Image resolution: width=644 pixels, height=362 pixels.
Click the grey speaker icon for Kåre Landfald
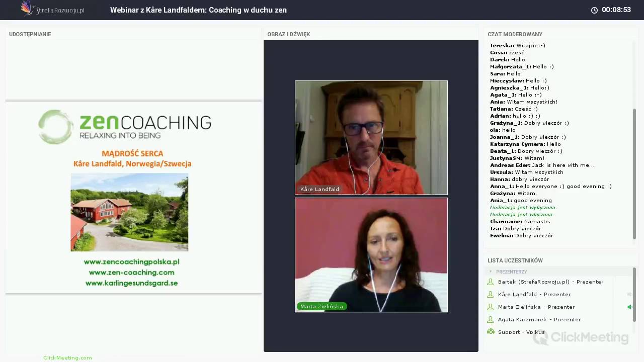click(629, 294)
